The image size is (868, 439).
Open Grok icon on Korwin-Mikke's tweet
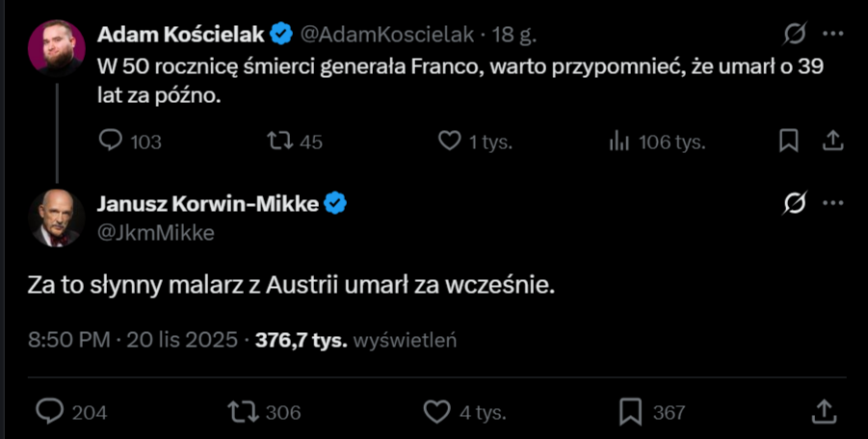pos(795,203)
